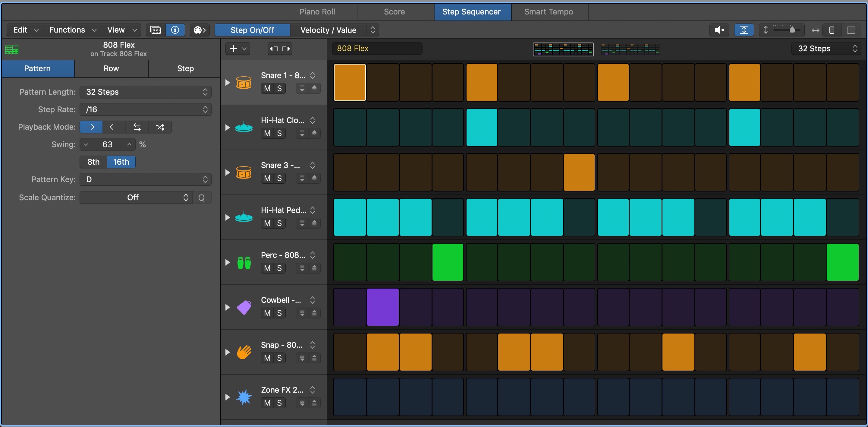The height and width of the screenshot is (427, 868).
Task: Click the Snap hand row icon
Action: tap(243, 352)
